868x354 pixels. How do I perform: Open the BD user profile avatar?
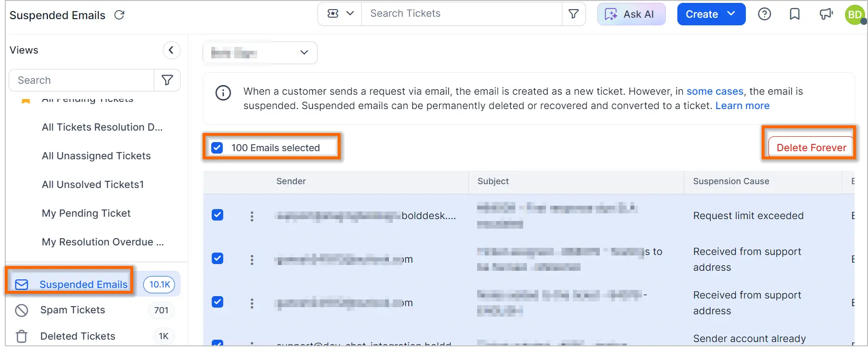point(855,14)
